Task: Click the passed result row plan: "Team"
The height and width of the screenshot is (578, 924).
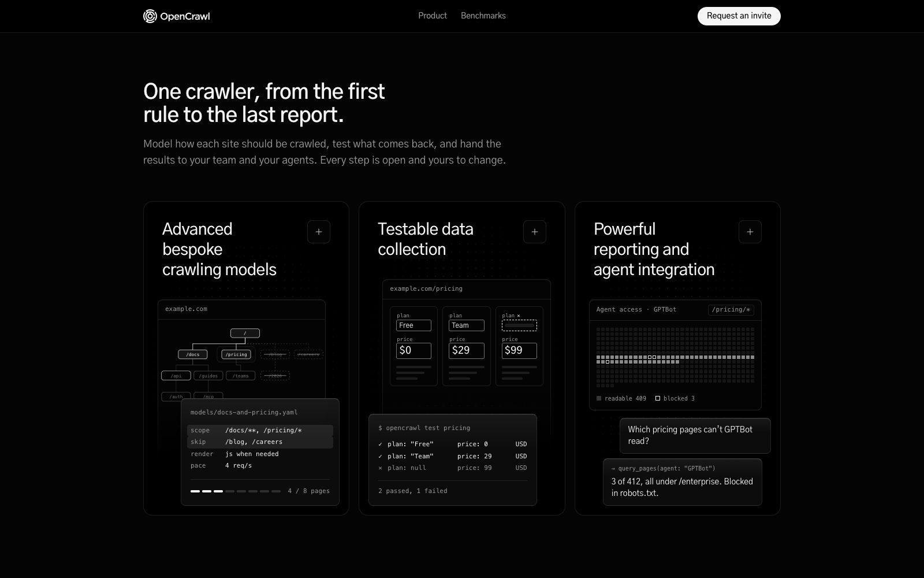Action: (x=453, y=456)
